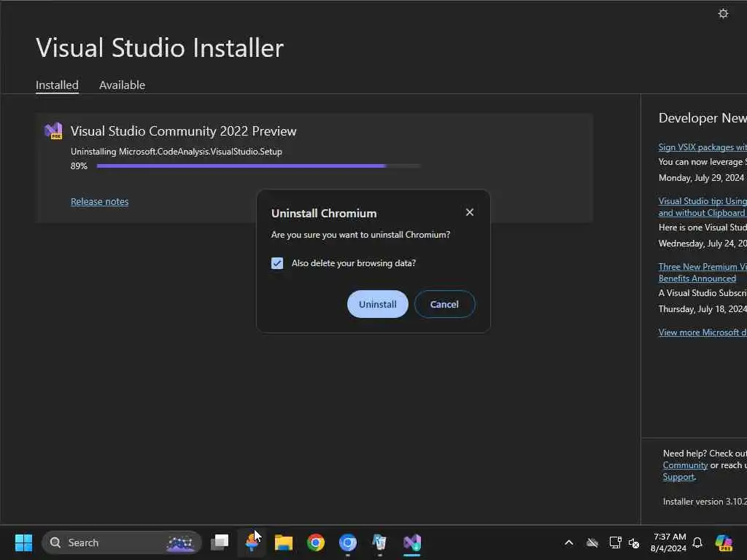This screenshot has height=560, width=747.
Task: Click the search highlight artwork in the search box
Action: coord(180,542)
